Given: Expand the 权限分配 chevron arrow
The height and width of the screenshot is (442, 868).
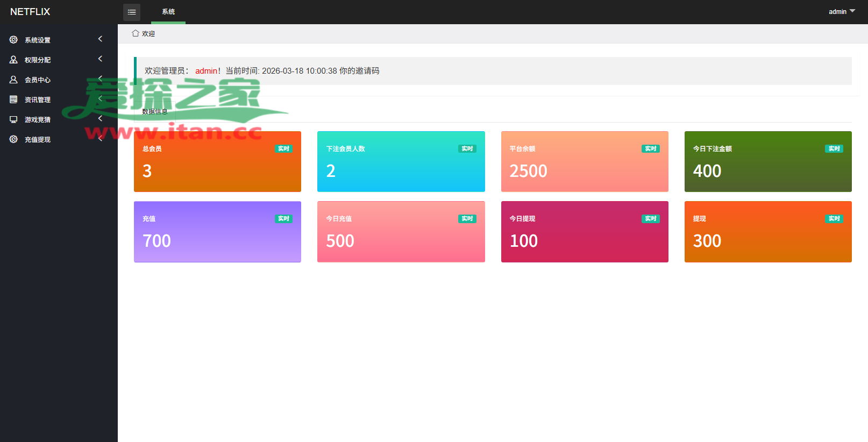Looking at the screenshot, I should click(x=100, y=59).
